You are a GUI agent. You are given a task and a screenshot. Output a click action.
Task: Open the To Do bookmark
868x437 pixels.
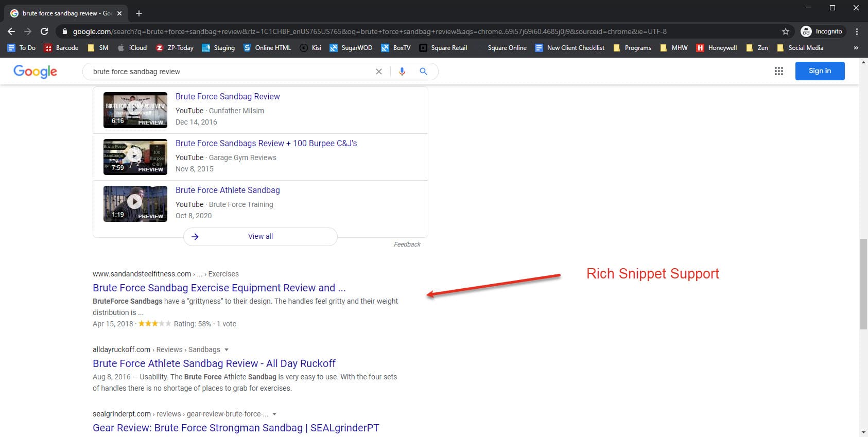(22, 48)
